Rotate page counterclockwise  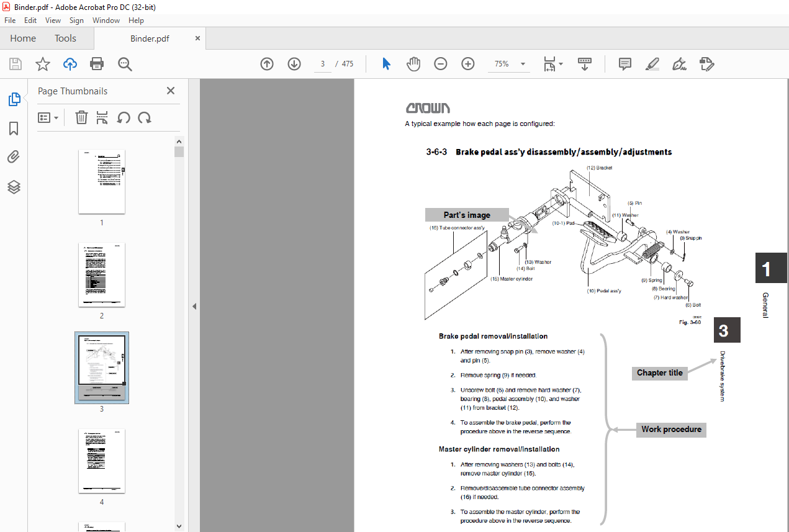point(124,117)
